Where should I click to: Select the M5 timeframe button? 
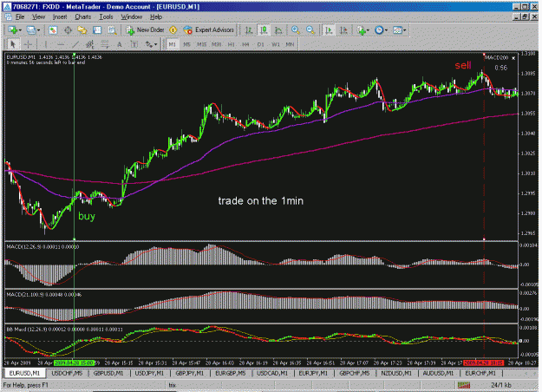pos(187,44)
